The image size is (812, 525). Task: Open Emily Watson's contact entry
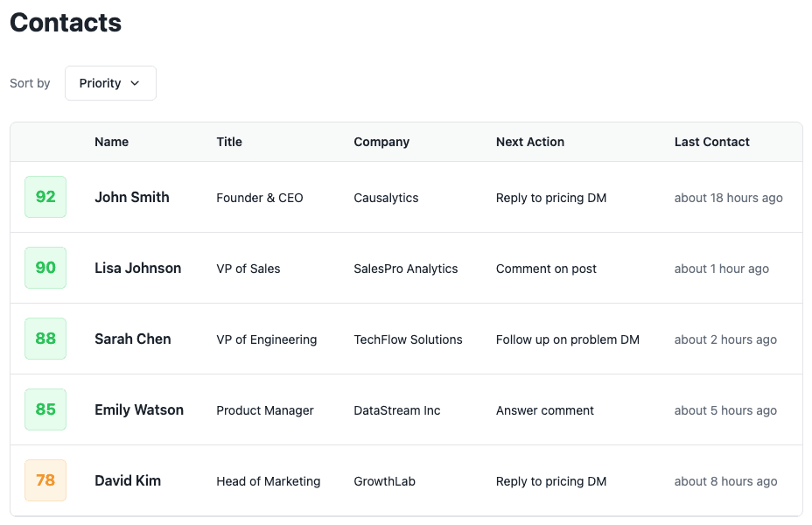tap(139, 409)
